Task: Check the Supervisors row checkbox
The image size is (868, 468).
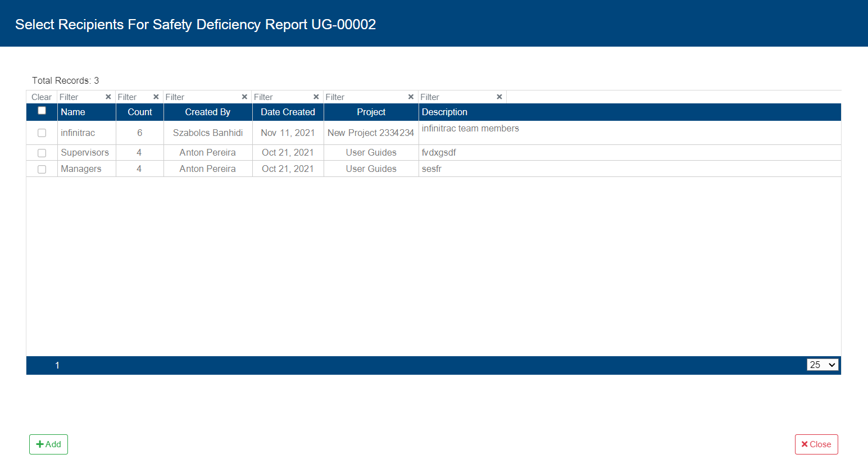Action: pyautogui.click(x=42, y=153)
